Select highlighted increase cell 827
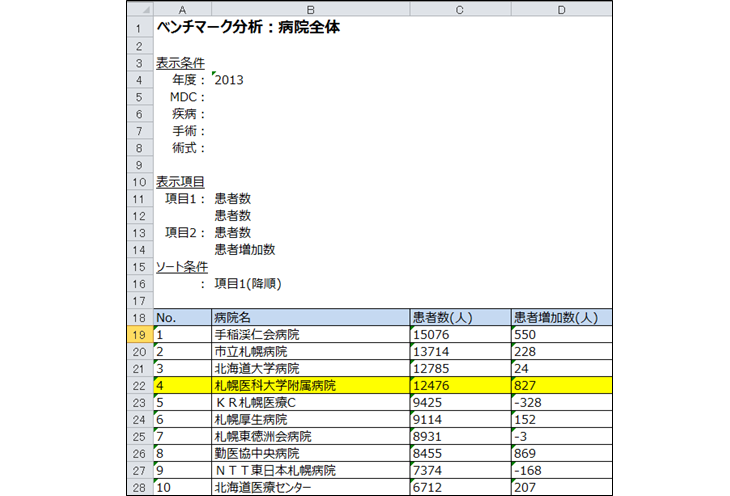This screenshot has height=496, width=730. (x=561, y=386)
